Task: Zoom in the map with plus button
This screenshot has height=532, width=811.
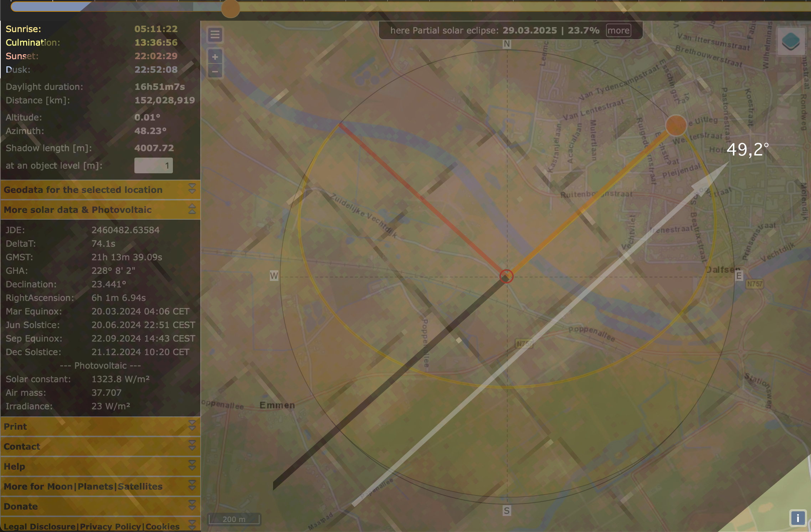Action: (x=215, y=57)
